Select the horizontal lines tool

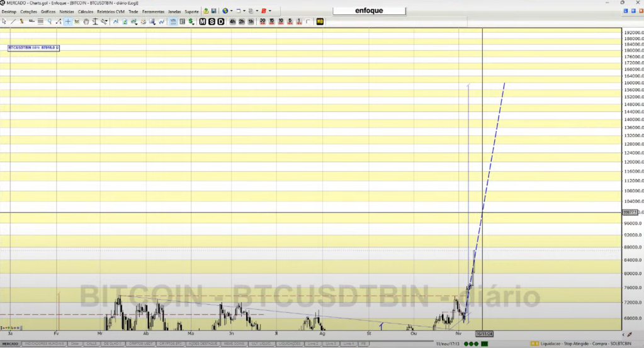(x=40, y=21)
